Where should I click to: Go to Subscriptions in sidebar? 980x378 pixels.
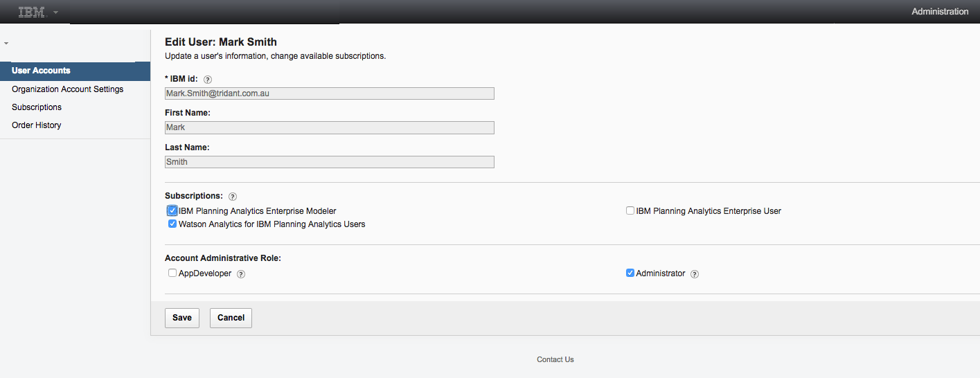click(37, 107)
